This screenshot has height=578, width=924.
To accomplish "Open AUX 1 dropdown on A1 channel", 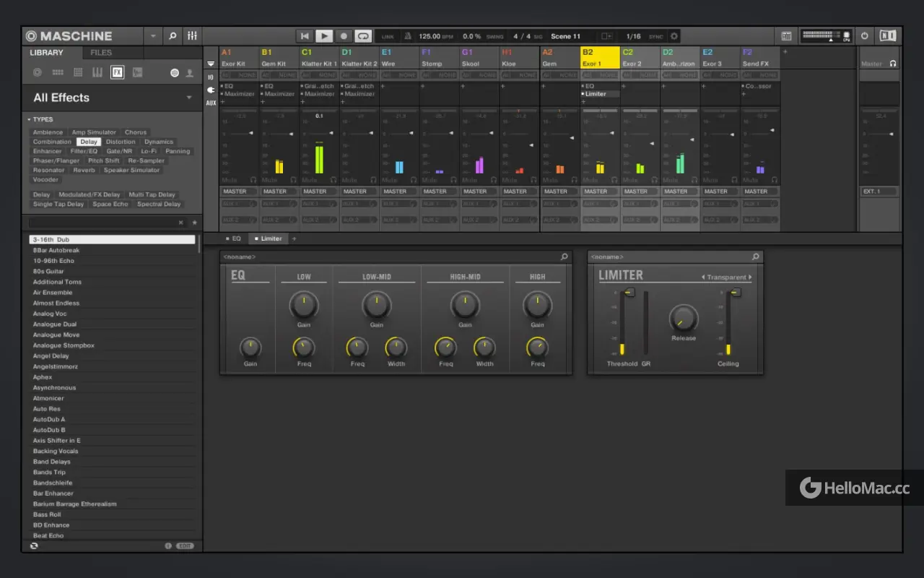I will pos(239,204).
